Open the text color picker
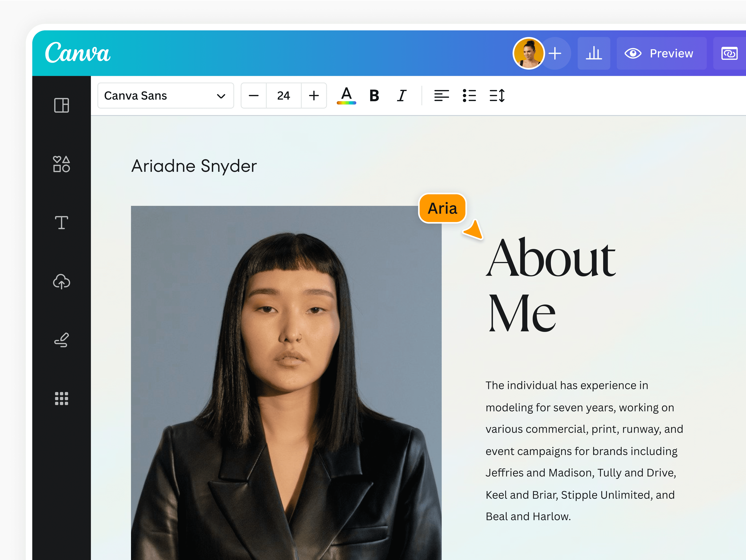The width and height of the screenshot is (746, 560). (x=346, y=96)
